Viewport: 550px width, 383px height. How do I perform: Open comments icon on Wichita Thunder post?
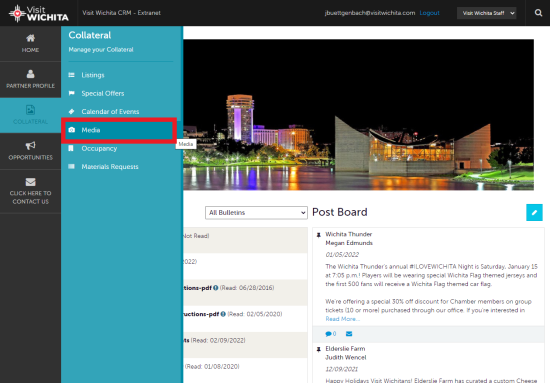(330, 334)
